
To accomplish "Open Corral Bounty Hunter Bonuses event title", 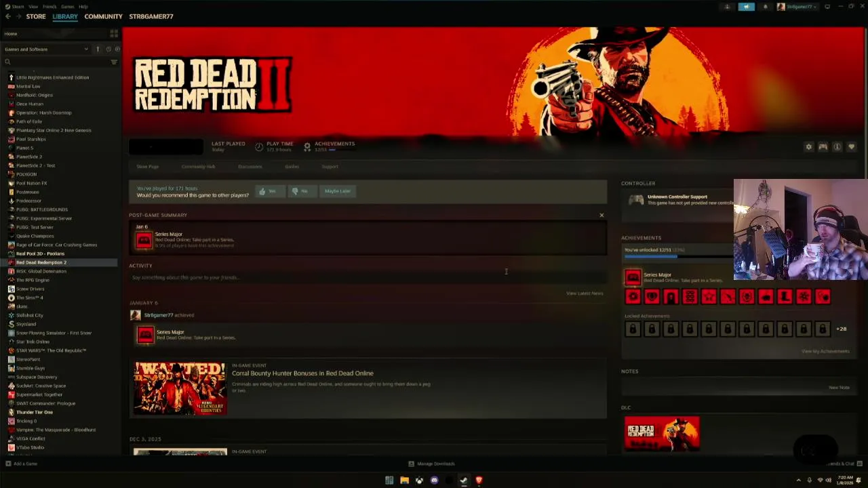I will (x=302, y=373).
